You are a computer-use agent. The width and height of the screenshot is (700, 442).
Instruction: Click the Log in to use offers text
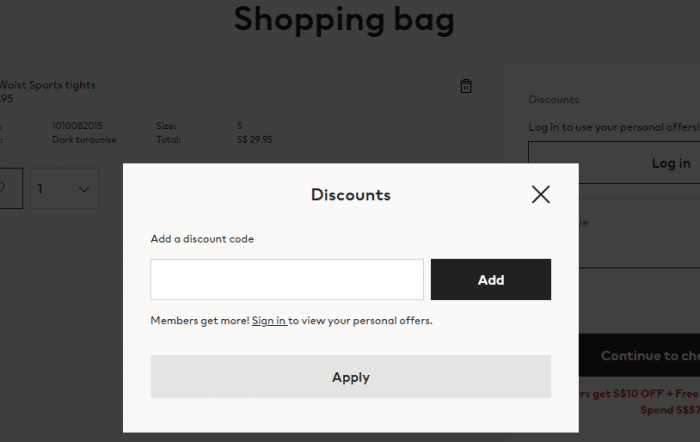point(614,127)
